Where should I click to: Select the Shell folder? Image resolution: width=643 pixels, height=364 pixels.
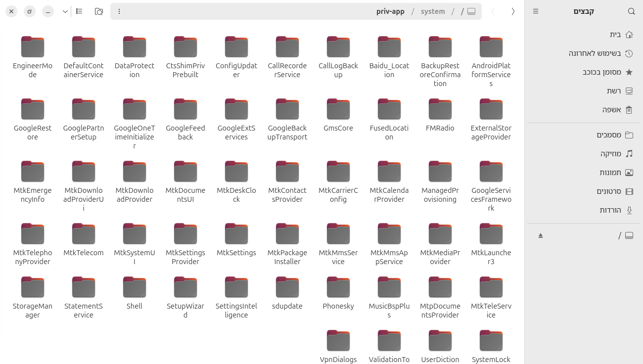click(135, 293)
